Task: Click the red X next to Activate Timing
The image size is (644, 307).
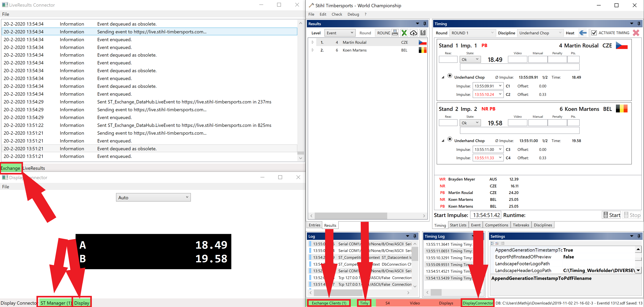Action: click(x=636, y=33)
